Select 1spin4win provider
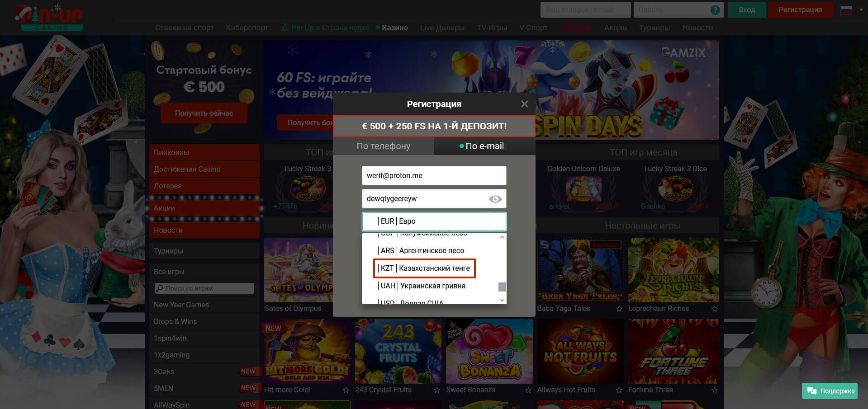This screenshot has width=868, height=409. (x=204, y=338)
